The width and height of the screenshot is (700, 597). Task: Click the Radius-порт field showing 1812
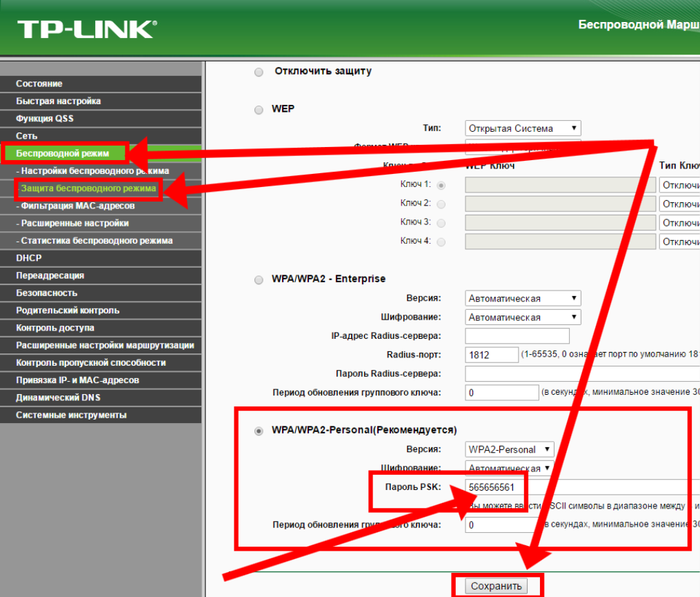(492, 355)
